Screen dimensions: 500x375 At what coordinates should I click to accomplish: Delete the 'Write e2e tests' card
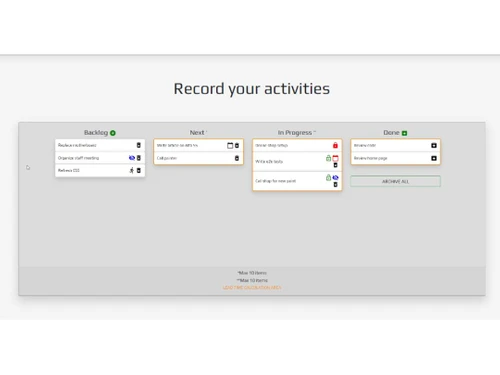[335, 165]
